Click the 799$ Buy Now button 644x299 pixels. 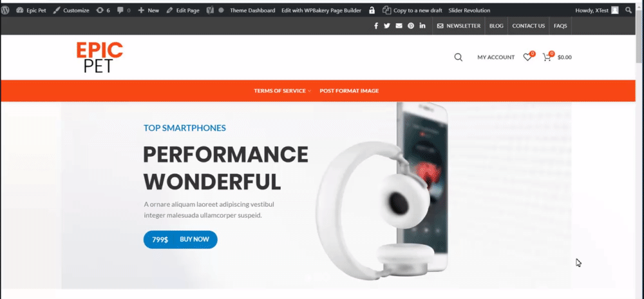click(180, 240)
